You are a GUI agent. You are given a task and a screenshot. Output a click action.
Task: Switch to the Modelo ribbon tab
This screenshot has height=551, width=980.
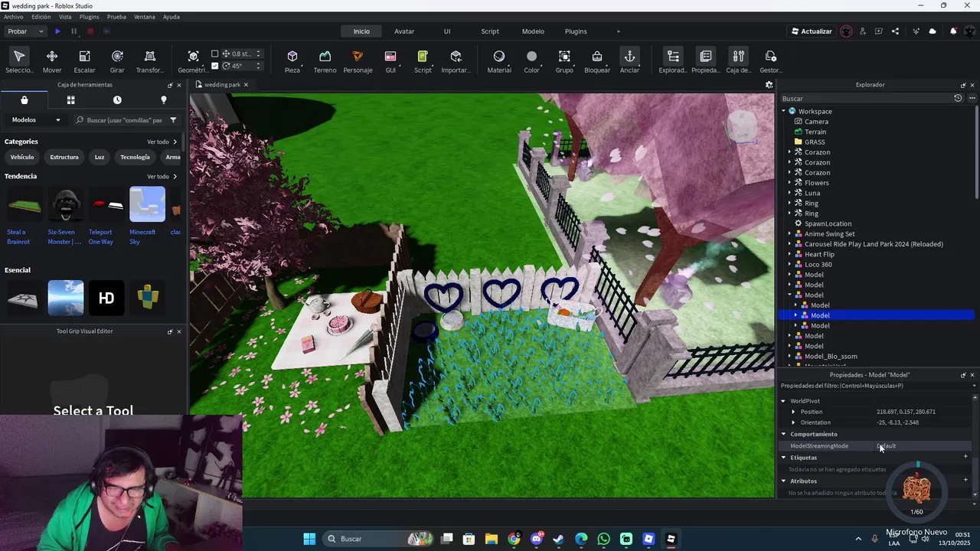533,31
